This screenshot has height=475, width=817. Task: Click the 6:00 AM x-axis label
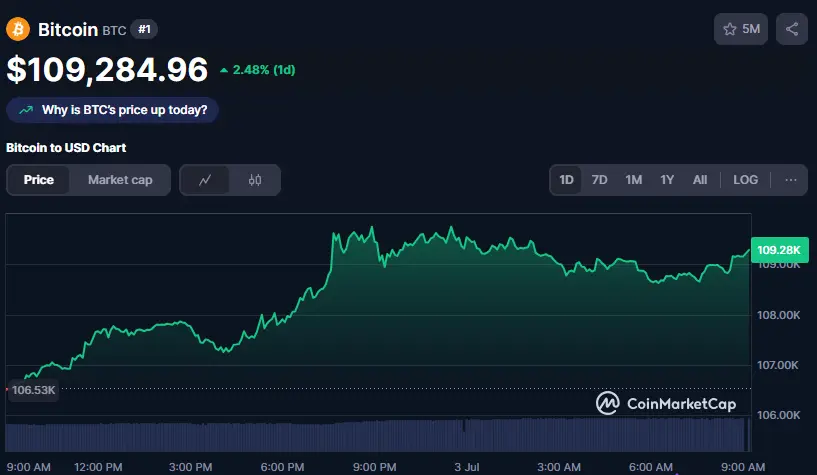(x=651, y=467)
